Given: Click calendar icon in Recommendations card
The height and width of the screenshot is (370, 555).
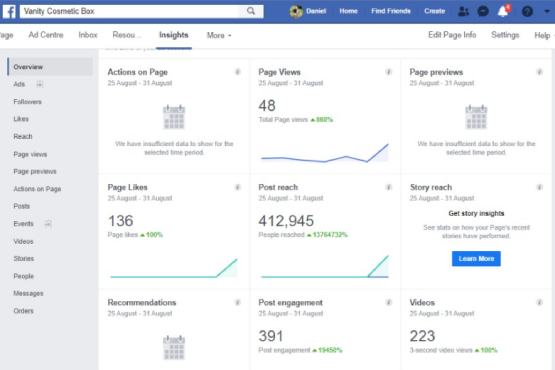Looking at the screenshot, I should click(x=174, y=347).
